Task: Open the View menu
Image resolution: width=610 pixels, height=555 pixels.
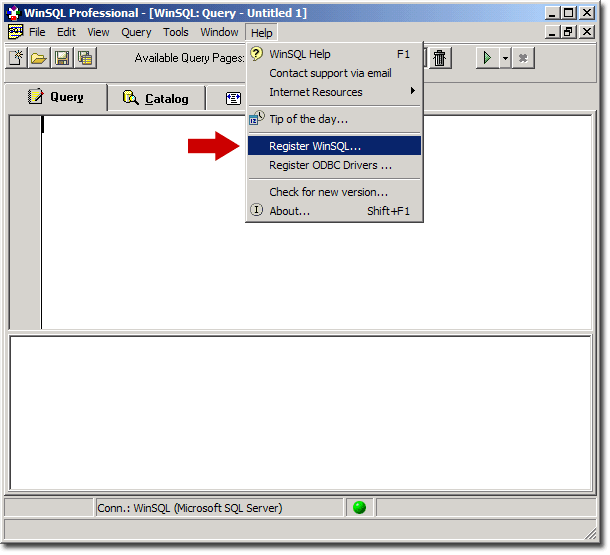Action: 98,32
